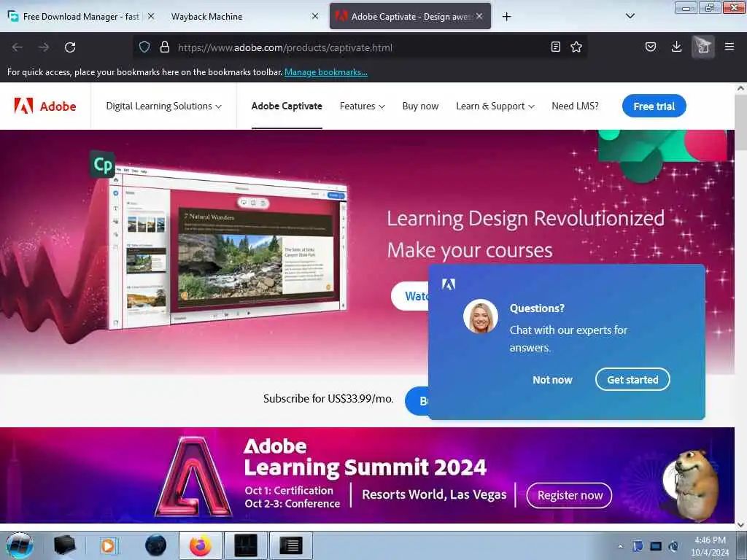Click the chat expert avatar photo
Image resolution: width=747 pixels, height=560 pixels.
481,316
